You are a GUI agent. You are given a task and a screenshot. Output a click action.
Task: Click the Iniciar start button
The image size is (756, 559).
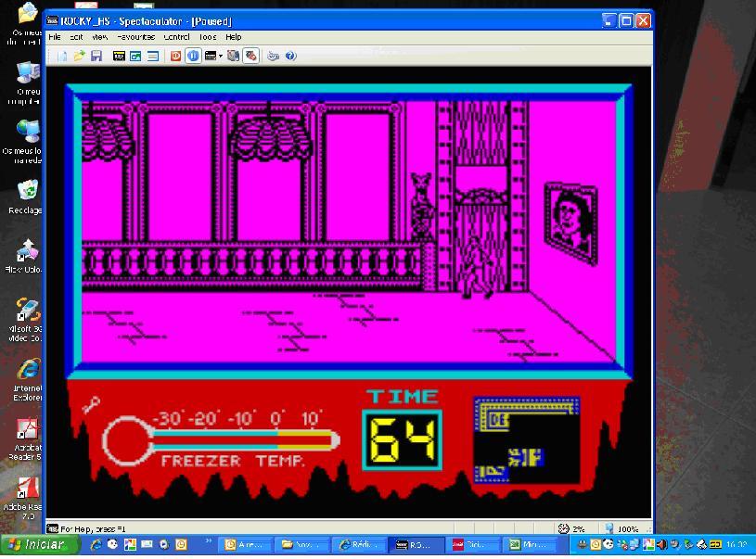(41, 544)
